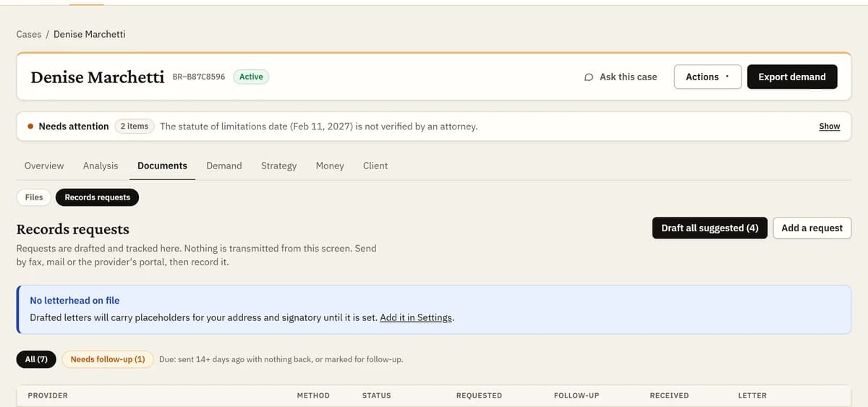Image resolution: width=868 pixels, height=407 pixels.
Task: Open the 2 items attention badge
Action: pyautogui.click(x=135, y=126)
